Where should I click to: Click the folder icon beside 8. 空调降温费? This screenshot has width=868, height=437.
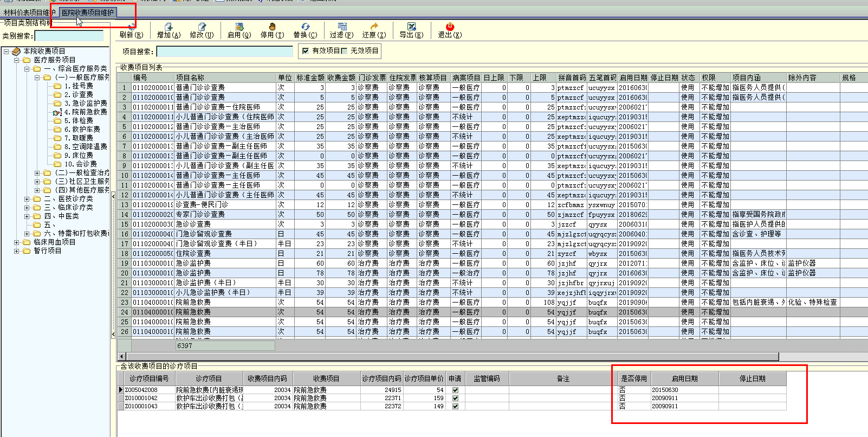pos(57,147)
